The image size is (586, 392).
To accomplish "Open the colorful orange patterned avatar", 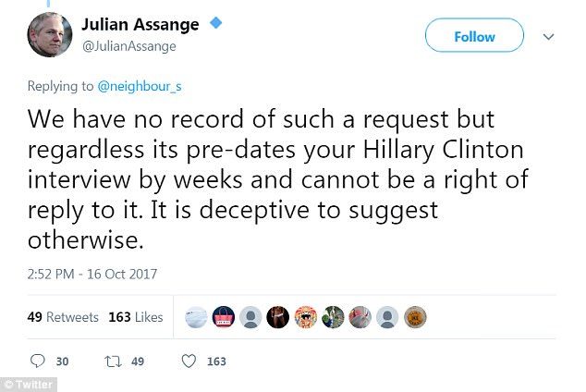I will [306, 317].
